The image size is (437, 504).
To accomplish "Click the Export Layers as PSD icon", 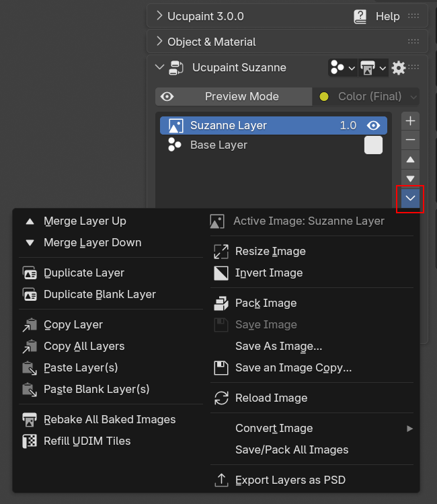I will click(x=221, y=480).
